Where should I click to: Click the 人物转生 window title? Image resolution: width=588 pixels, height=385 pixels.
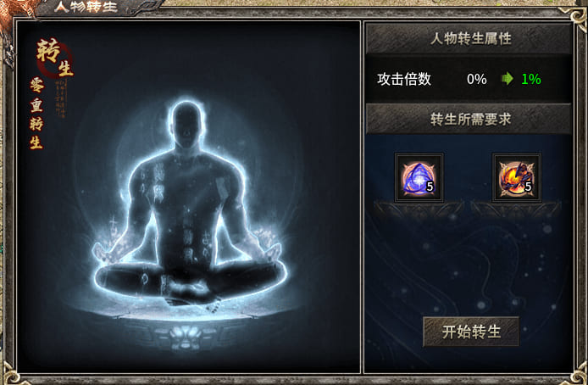[86, 7]
